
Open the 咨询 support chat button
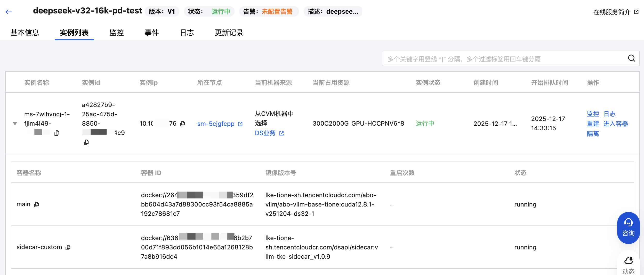(628, 228)
